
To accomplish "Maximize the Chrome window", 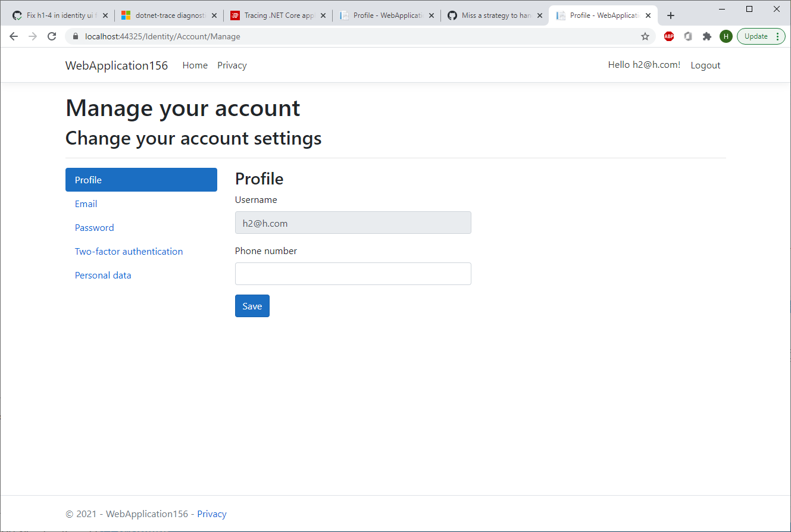I will pos(749,9).
